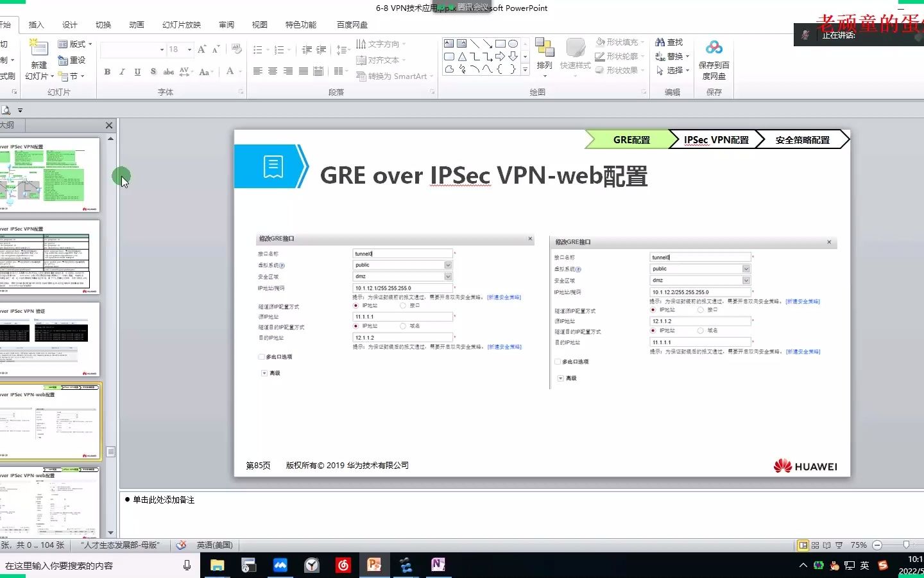Apply text shadow with the S icon

pyautogui.click(x=153, y=72)
